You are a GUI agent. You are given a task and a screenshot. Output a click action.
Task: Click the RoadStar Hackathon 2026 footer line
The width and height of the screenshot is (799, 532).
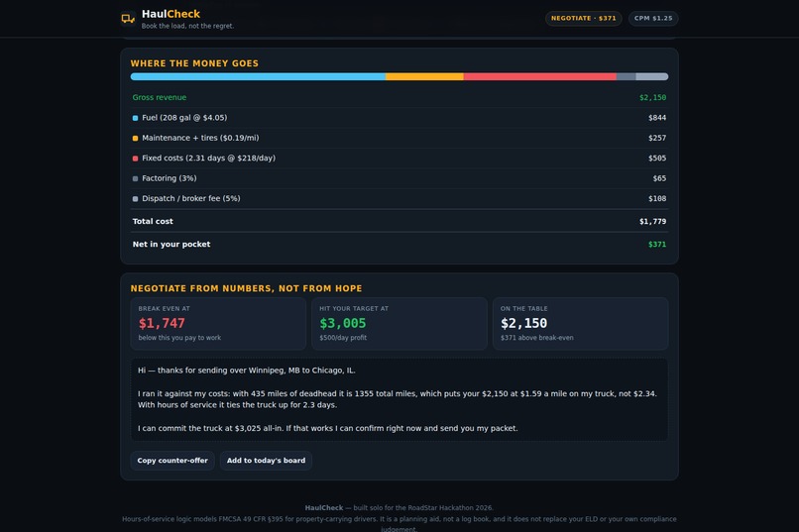pyautogui.click(x=399, y=508)
